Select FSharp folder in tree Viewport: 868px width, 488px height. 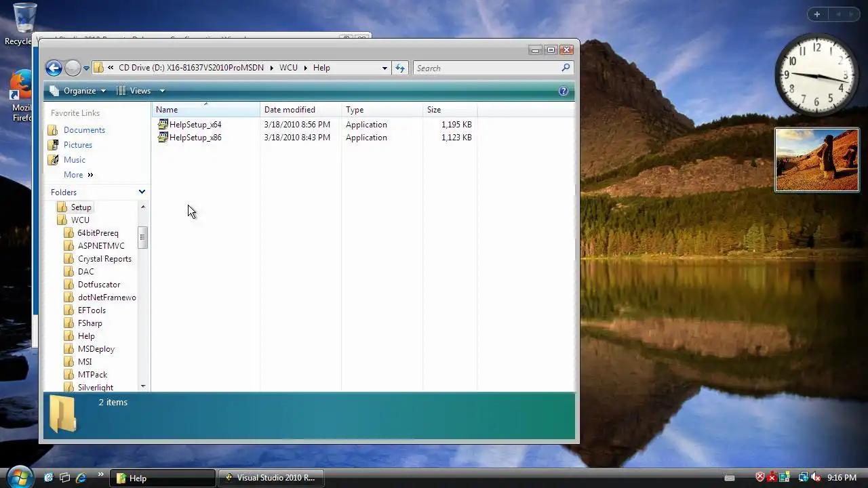tap(90, 323)
